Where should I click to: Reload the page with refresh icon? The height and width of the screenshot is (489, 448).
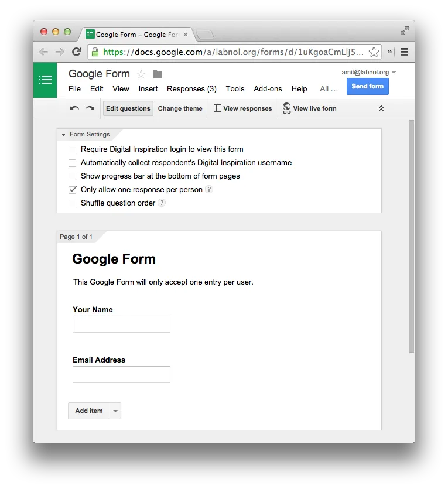(x=76, y=52)
